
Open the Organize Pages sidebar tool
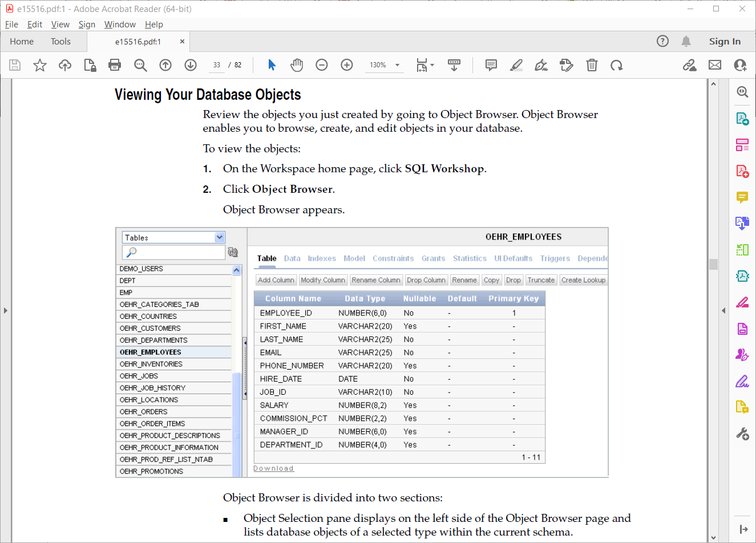[x=742, y=249]
